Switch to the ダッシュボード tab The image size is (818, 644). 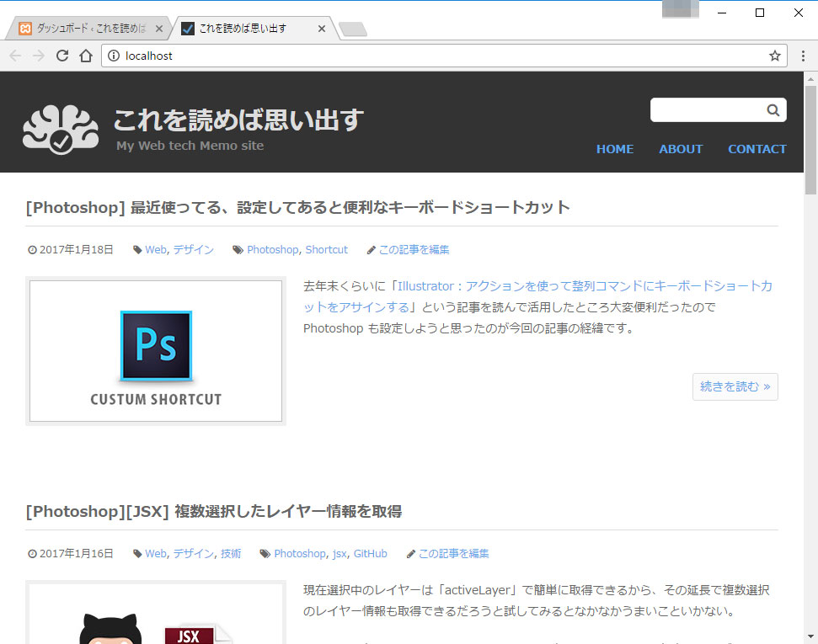click(x=88, y=28)
